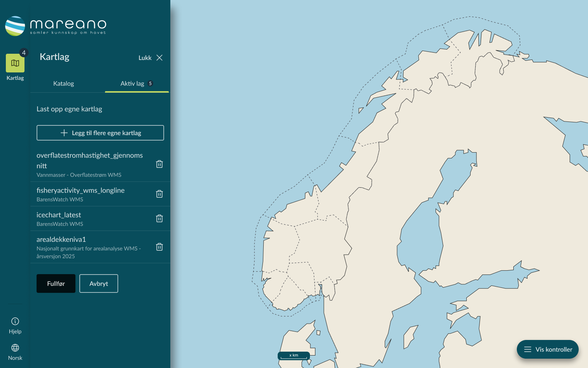Delete the overflatestromhastighet_gjennomsnitt layer
The width and height of the screenshot is (588, 368).
159,164
